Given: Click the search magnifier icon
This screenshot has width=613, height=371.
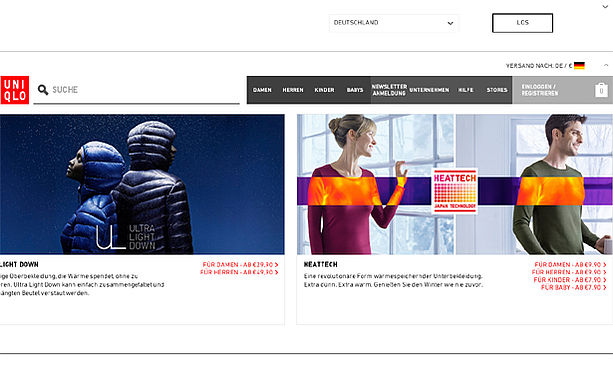Looking at the screenshot, I should click(x=43, y=90).
